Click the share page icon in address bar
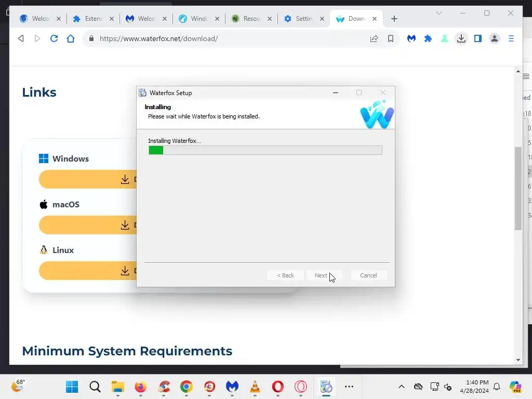532x399 pixels. coord(374,38)
